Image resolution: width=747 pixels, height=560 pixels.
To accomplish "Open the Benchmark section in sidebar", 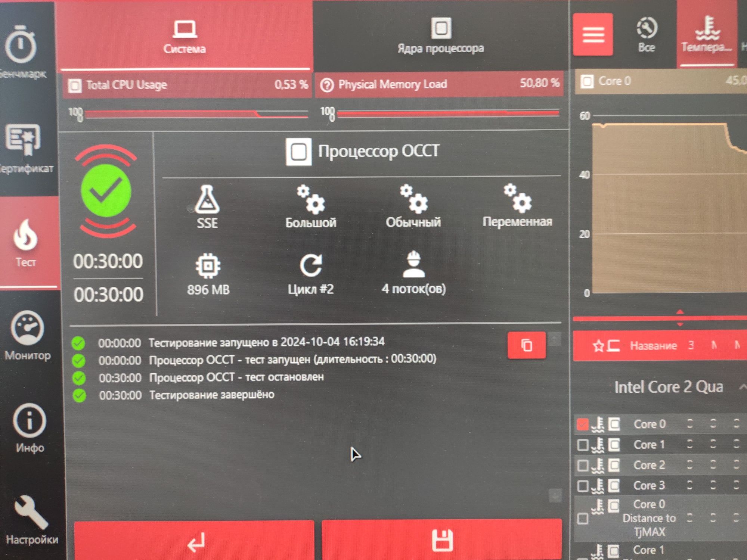I will (21, 52).
